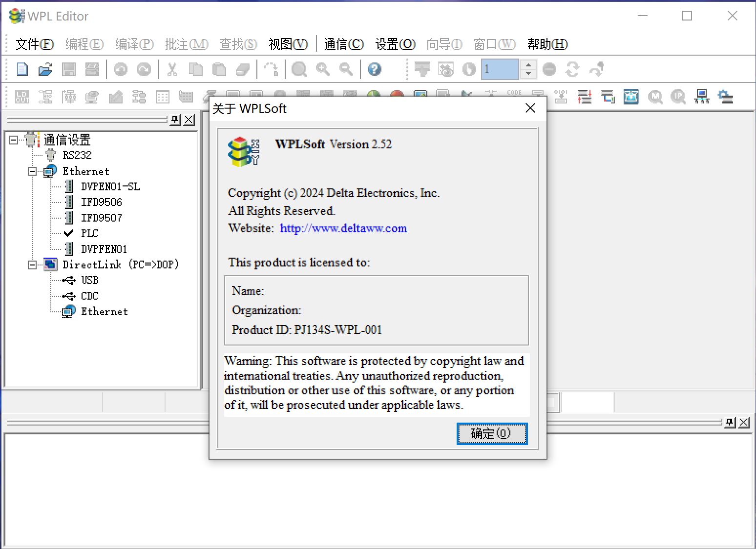756x549 pixels.
Task: Click the blue Help question mark icon
Action: pos(374,69)
